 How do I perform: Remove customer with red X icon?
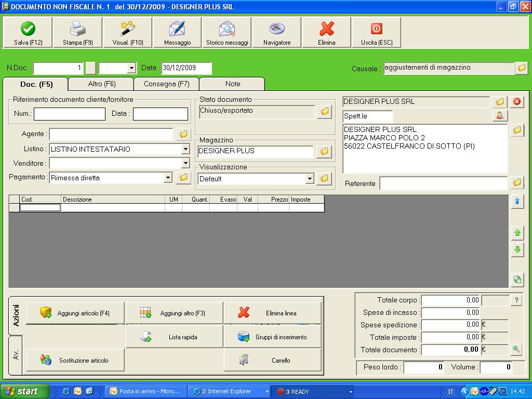click(517, 101)
